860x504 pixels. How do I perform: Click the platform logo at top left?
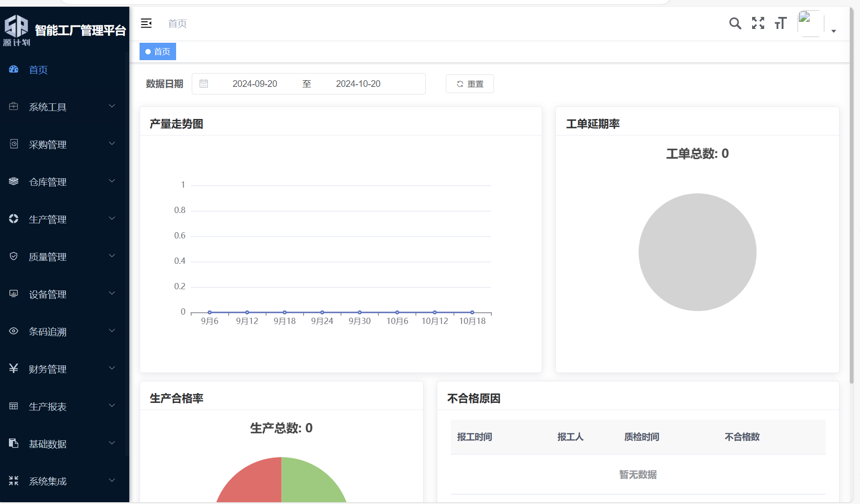click(x=16, y=30)
